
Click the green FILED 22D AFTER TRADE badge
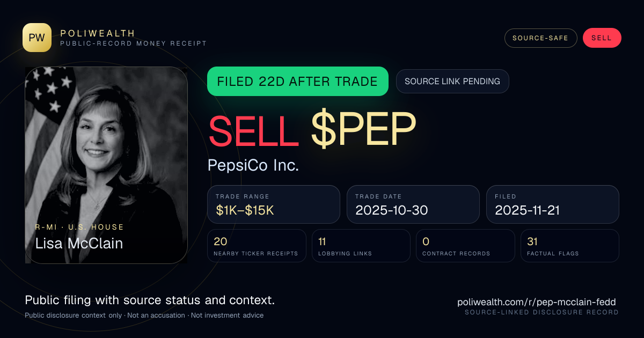pos(298,82)
